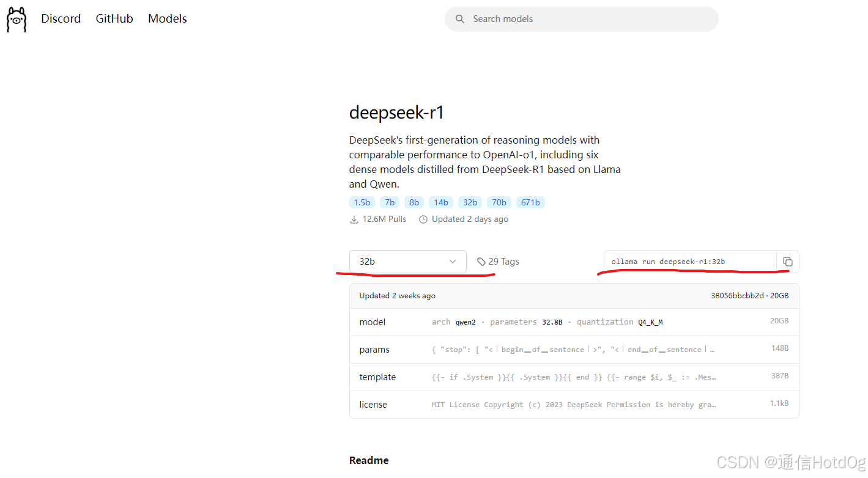Click the Updated 2 weeks ago text
The width and height of the screenshot is (868, 478).
[x=398, y=296]
